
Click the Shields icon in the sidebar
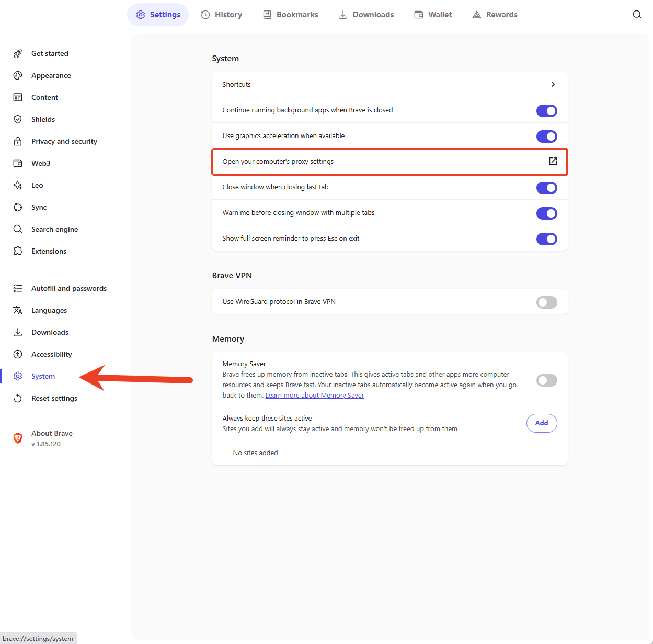[x=18, y=119]
